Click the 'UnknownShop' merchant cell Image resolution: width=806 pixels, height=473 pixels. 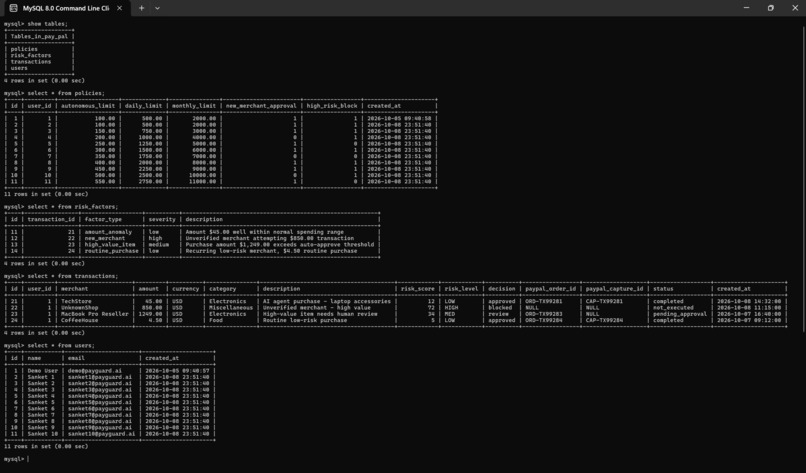[x=80, y=307]
